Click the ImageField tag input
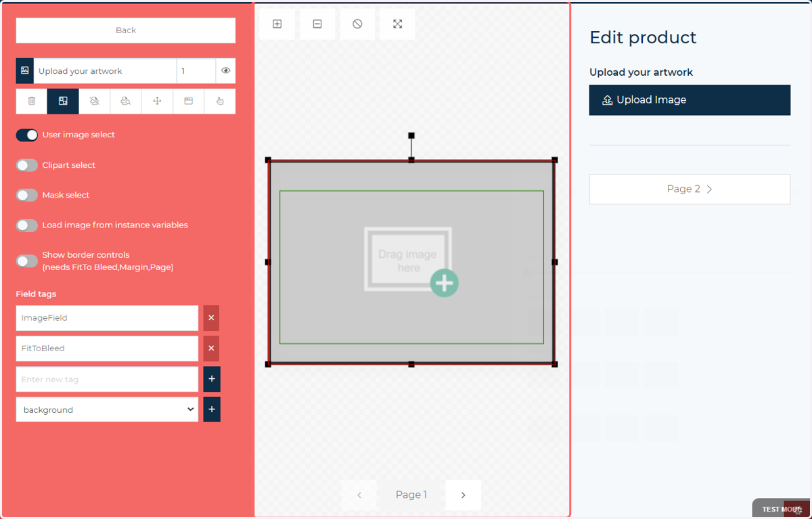Viewport: 812px width, 519px height. point(107,318)
